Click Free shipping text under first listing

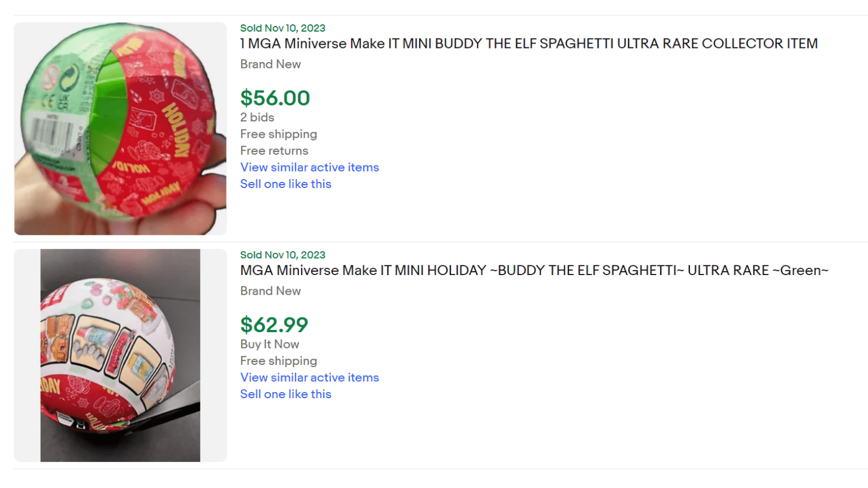pyautogui.click(x=278, y=134)
